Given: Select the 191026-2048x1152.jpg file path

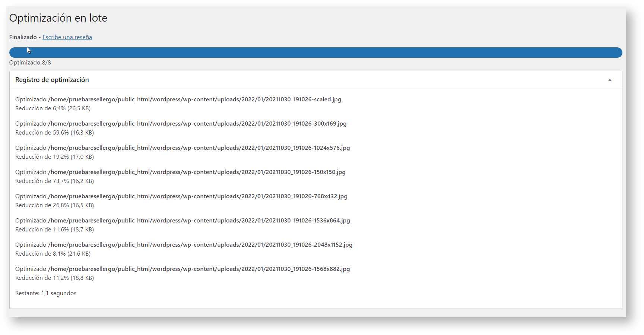Looking at the screenshot, I should [200, 245].
